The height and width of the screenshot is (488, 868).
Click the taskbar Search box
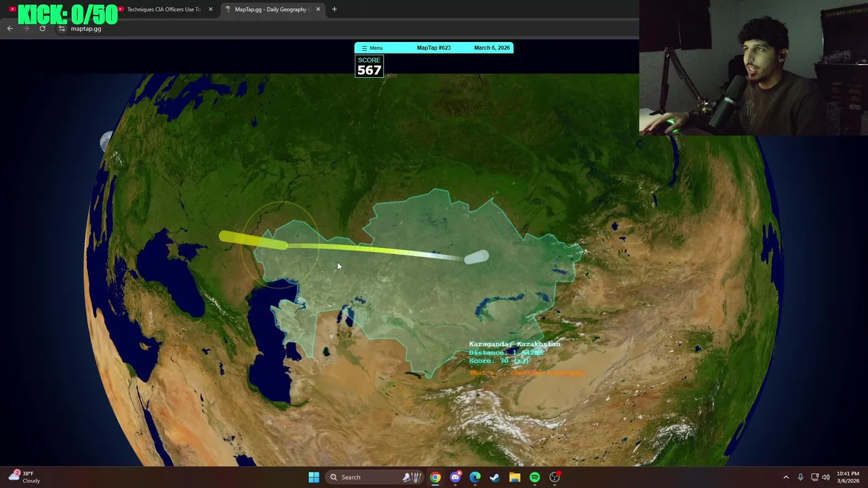pos(374,477)
